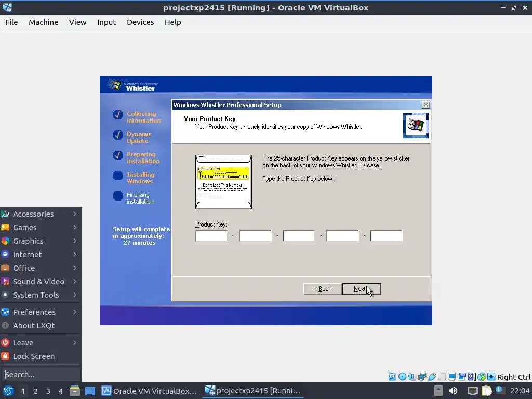This screenshot has width=532, height=399.
Task: Expand the Leave submenu
Action: 41,343
